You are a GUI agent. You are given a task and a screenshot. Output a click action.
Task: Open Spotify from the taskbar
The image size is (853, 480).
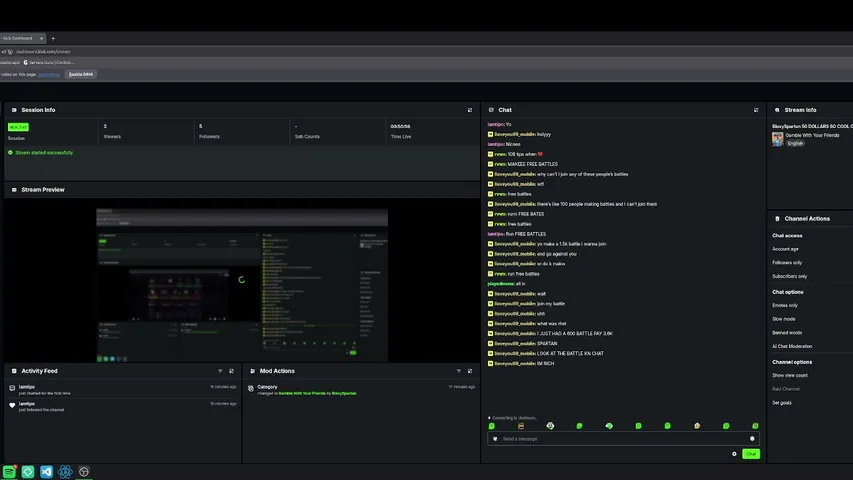click(9, 471)
